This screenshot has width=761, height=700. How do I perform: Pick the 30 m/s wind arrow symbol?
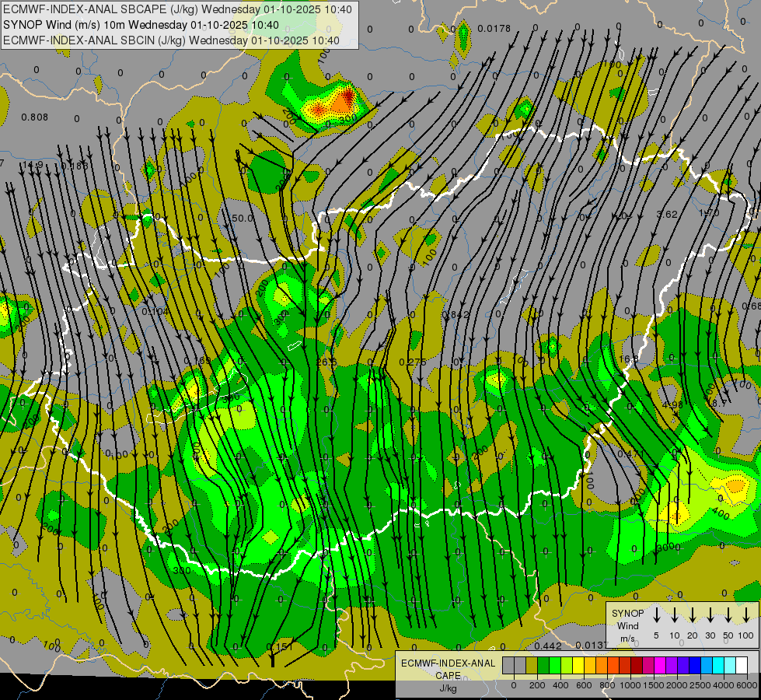(x=710, y=615)
